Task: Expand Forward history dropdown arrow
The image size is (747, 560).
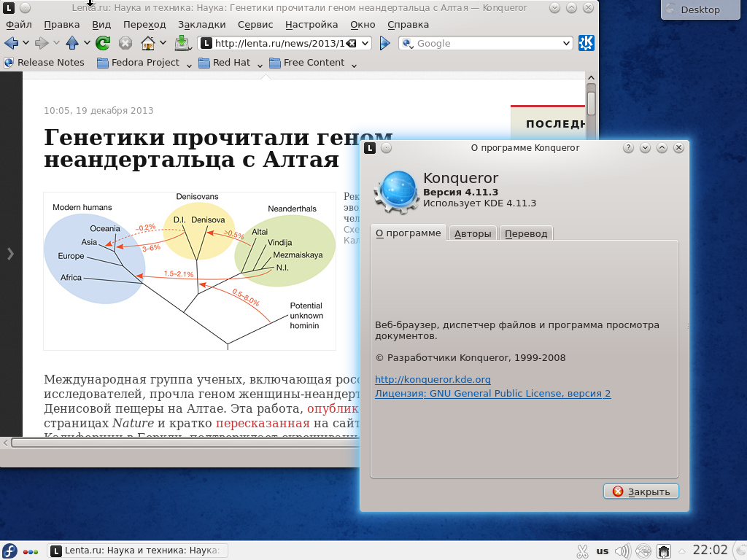Action: [56, 43]
